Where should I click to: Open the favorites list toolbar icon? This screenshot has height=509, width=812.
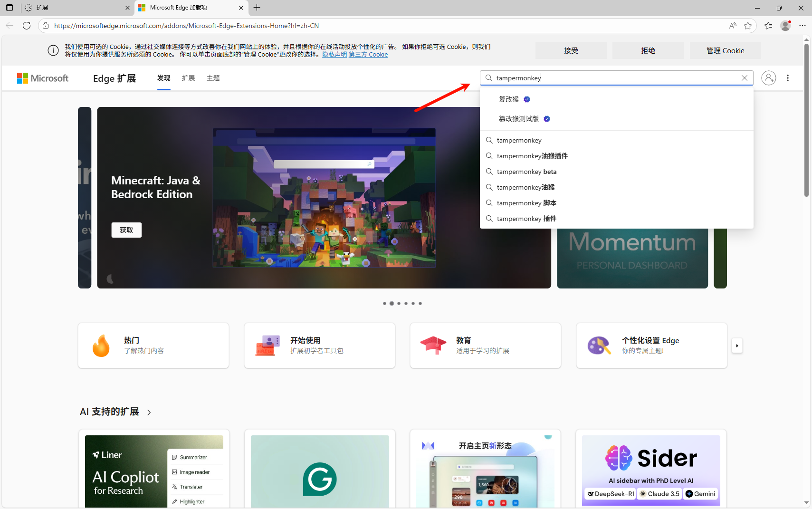tap(768, 26)
